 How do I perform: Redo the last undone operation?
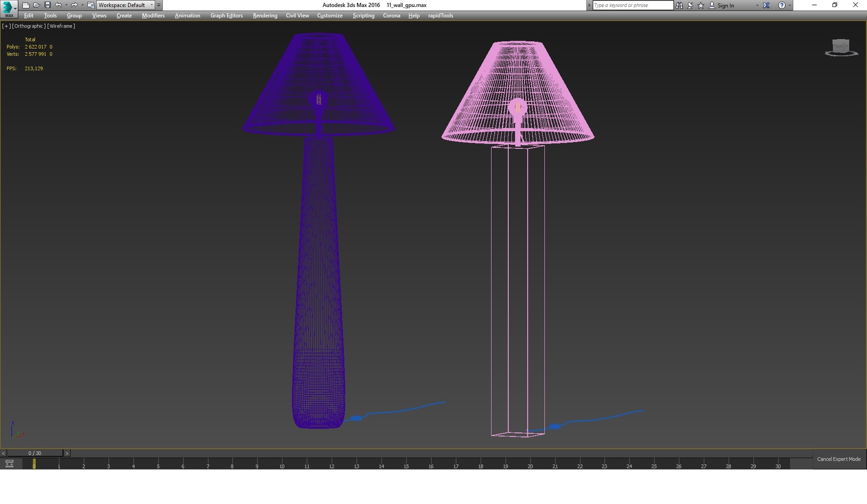(74, 5)
